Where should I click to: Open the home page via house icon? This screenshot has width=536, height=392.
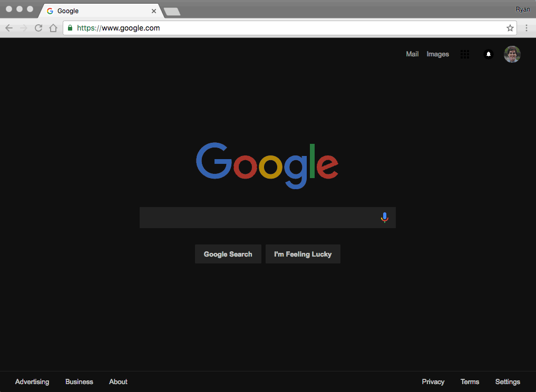coord(53,28)
